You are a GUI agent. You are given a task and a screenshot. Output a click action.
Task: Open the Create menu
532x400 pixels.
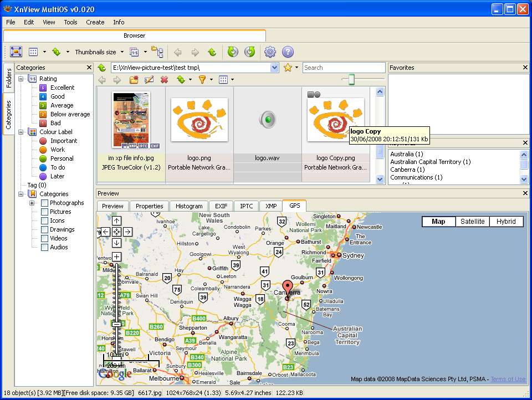click(95, 22)
